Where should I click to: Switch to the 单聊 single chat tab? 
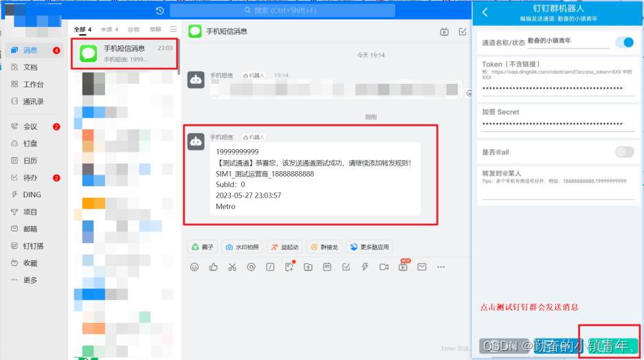tap(155, 30)
